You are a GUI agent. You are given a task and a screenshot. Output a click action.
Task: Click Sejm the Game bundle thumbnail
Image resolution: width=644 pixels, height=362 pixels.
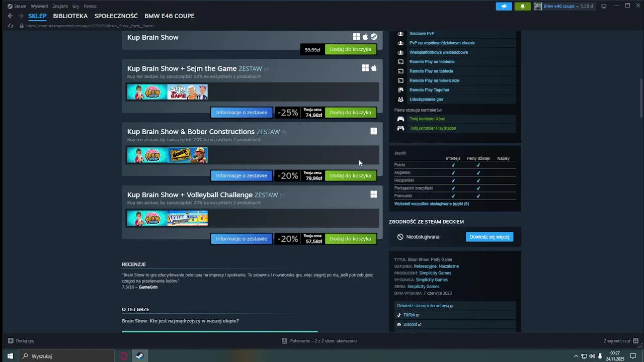pos(188,92)
